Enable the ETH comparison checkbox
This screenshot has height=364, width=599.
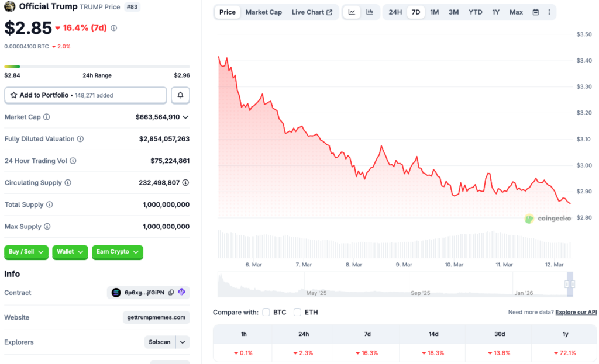coord(297,312)
